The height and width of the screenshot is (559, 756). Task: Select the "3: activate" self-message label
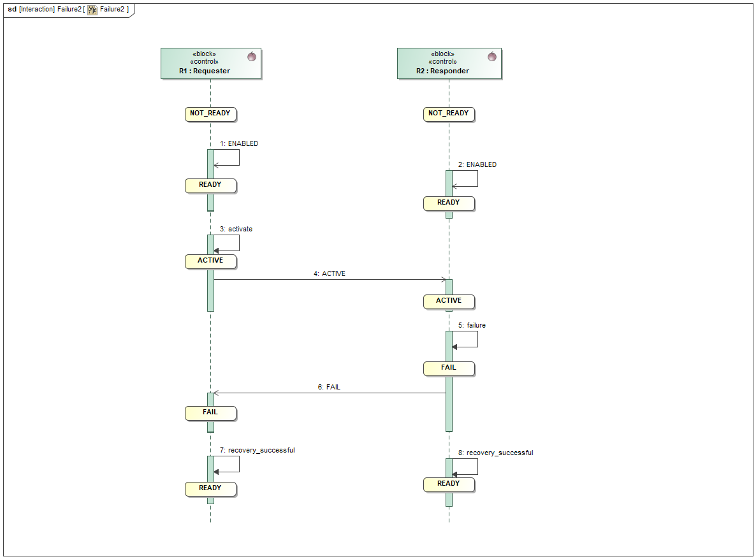pos(236,229)
